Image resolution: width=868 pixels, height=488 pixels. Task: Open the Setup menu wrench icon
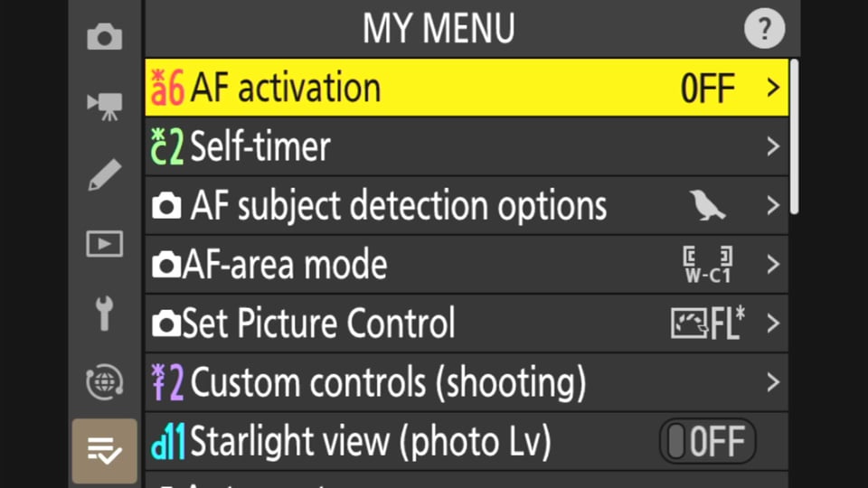(104, 314)
